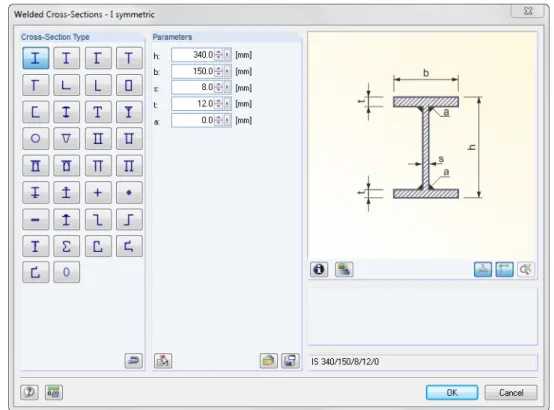Open the right-arrow menu of the h field
The width and height of the screenshot is (554, 410).
coord(227,55)
